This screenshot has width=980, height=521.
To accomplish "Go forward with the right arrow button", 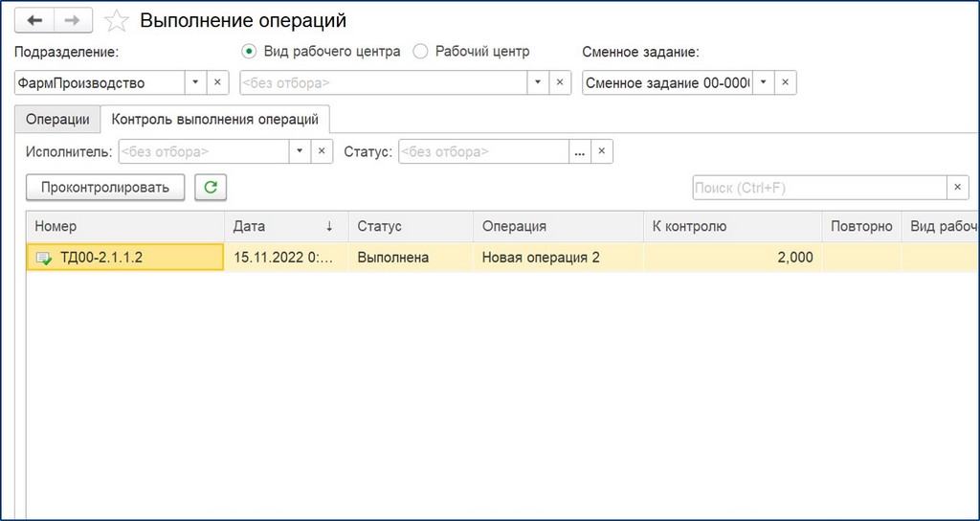I will coord(73,21).
